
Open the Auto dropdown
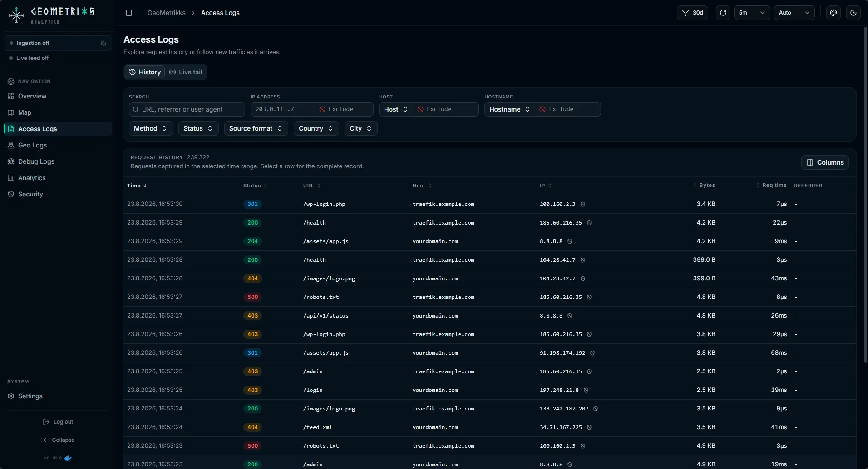click(x=794, y=13)
